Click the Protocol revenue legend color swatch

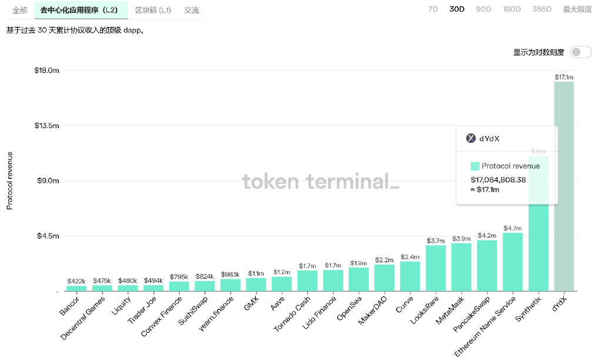point(475,166)
